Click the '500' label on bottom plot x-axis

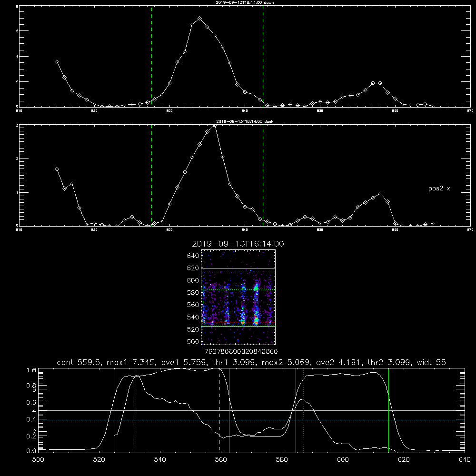38,460
